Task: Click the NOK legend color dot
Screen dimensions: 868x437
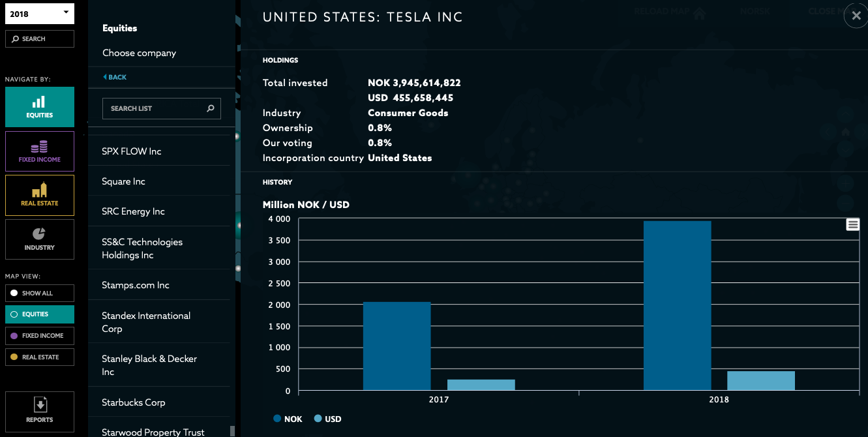Action: point(277,418)
